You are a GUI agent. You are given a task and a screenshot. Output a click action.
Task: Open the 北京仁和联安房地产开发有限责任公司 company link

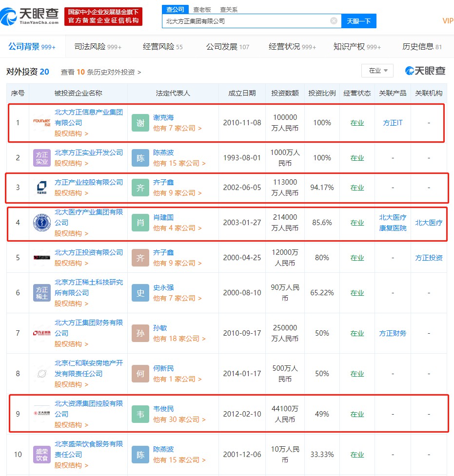(88, 369)
